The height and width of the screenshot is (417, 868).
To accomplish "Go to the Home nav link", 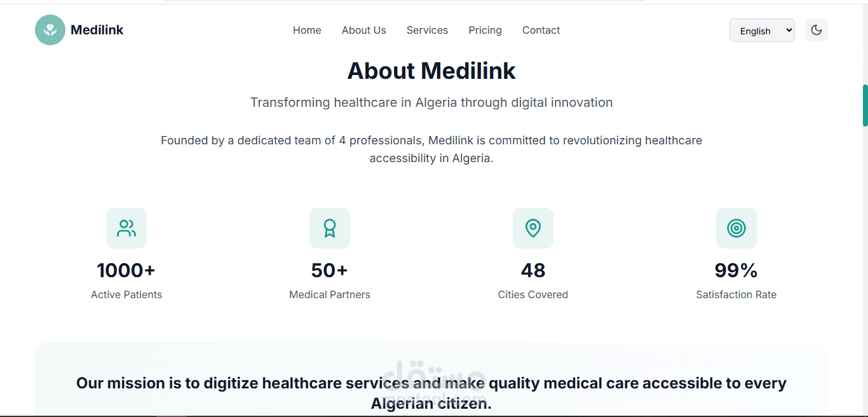I will (307, 30).
